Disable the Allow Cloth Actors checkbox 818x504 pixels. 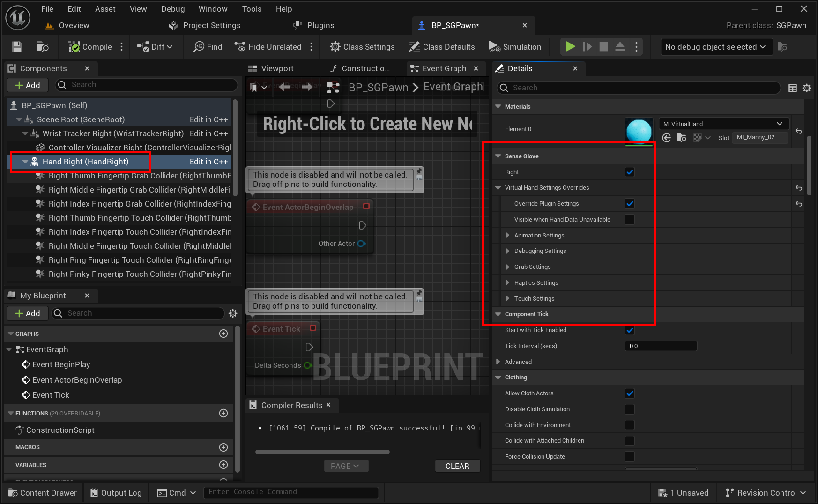(630, 393)
